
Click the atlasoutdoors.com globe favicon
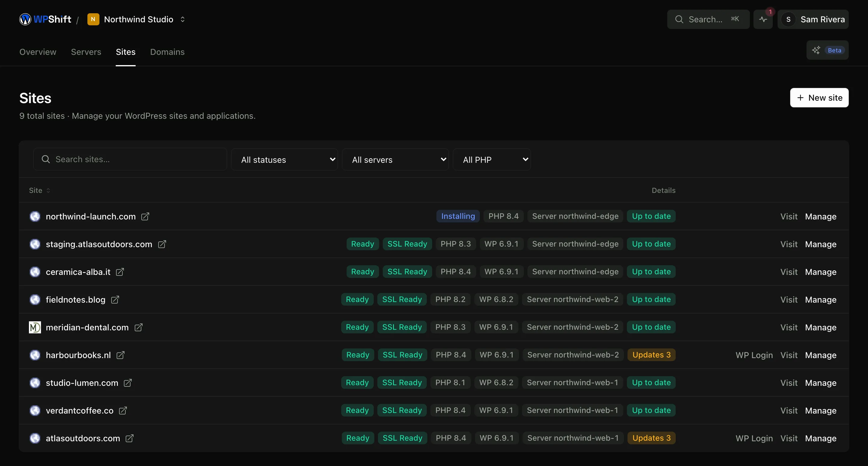35,438
